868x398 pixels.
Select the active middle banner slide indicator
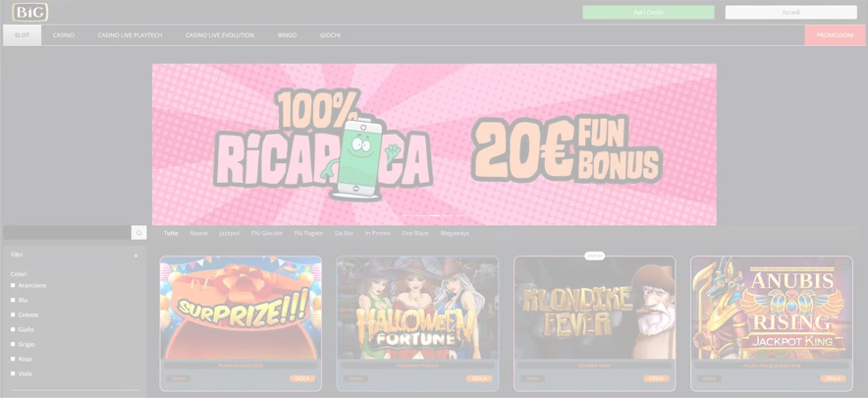[x=435, y=215]
